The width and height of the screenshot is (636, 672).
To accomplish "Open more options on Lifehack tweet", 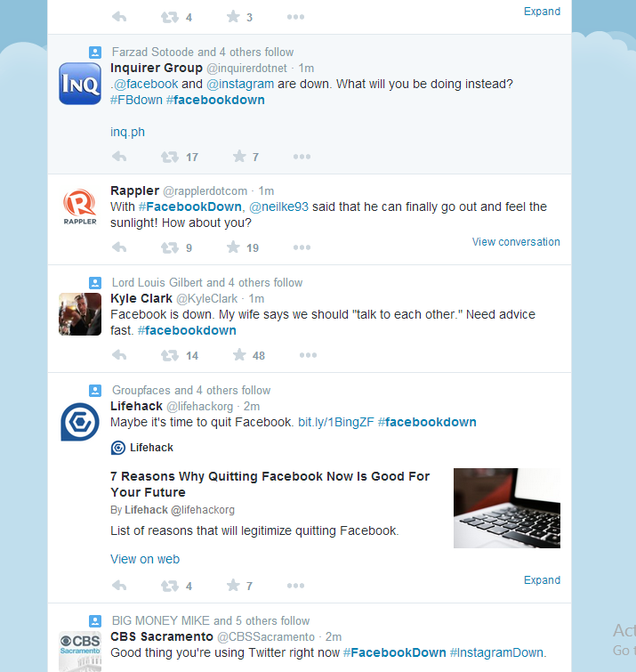I will [x=296, y=586].
